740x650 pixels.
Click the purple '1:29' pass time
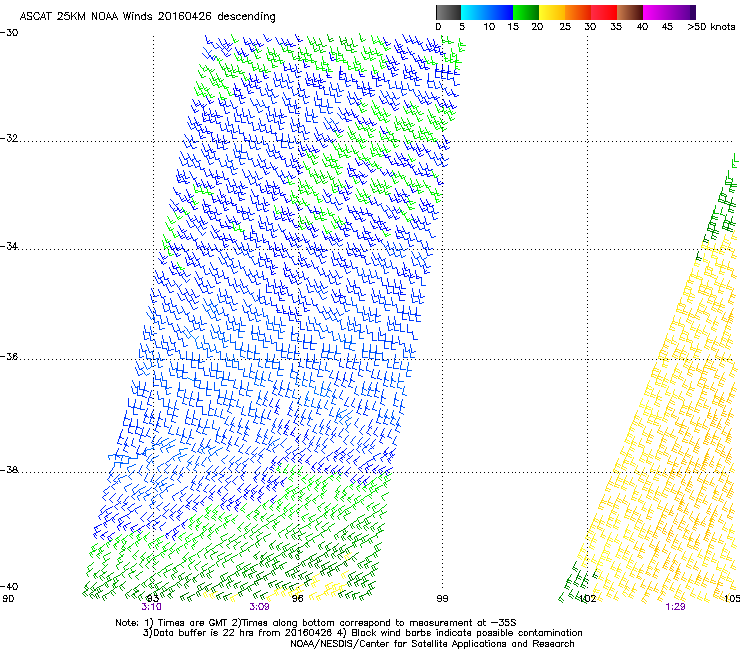click(675, 607)
